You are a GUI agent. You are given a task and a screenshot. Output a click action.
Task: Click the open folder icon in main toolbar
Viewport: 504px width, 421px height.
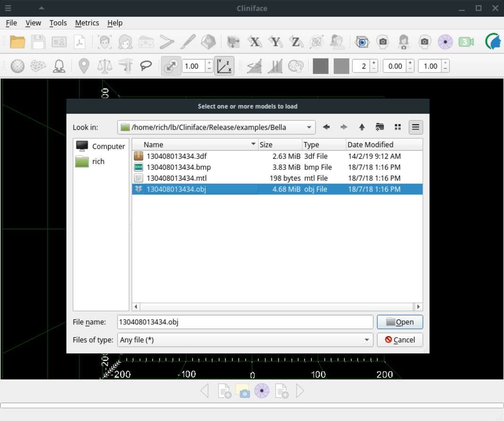pyautogui.click(x=17, y=42)
